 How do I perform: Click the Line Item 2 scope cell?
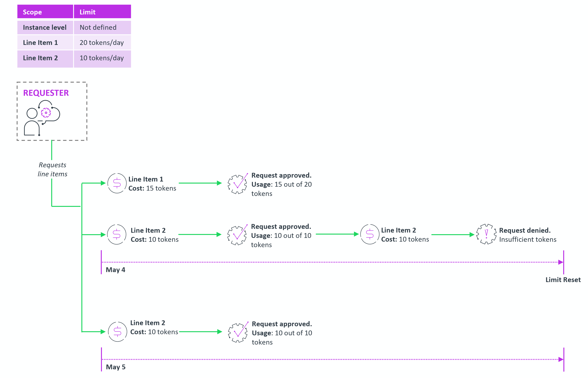[45, 59]
